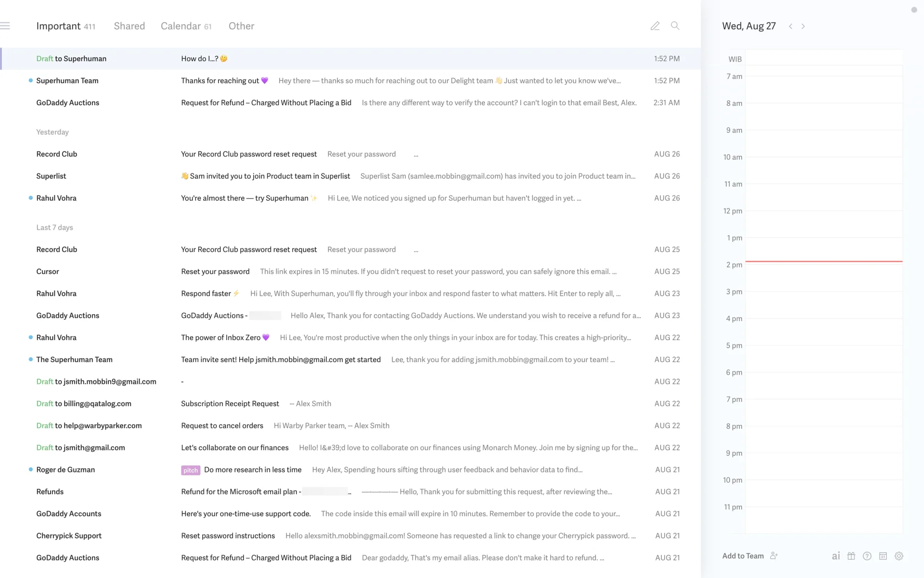
Task: Go to next day in calendar
Action: 803,26
